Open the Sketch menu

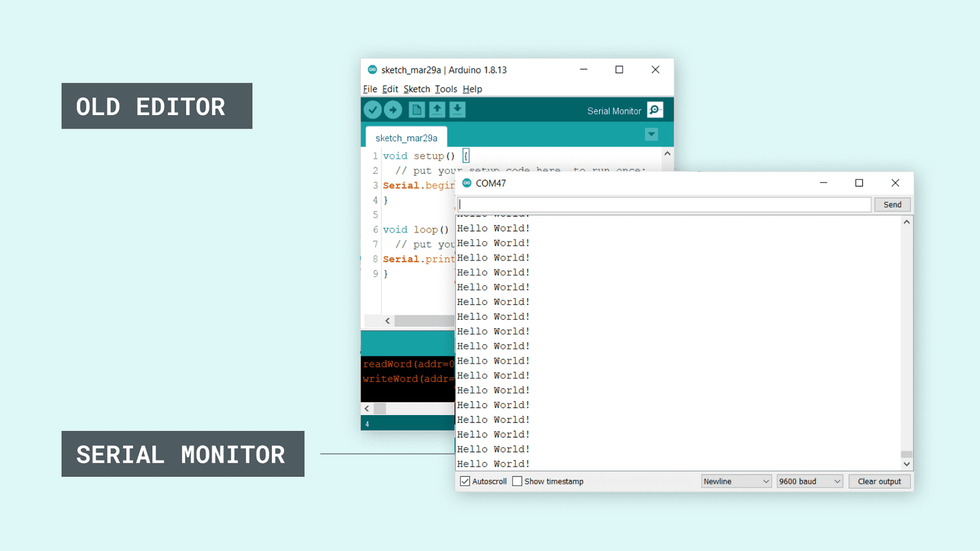(417, 89)
